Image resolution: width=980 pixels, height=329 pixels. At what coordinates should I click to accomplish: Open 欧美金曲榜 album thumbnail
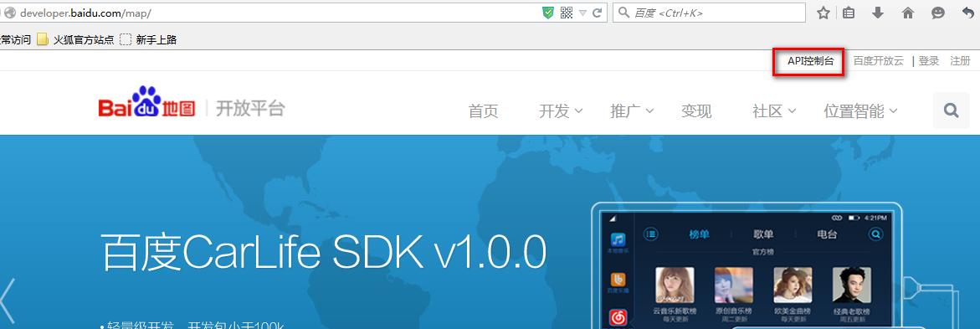(x=793, y=285)
